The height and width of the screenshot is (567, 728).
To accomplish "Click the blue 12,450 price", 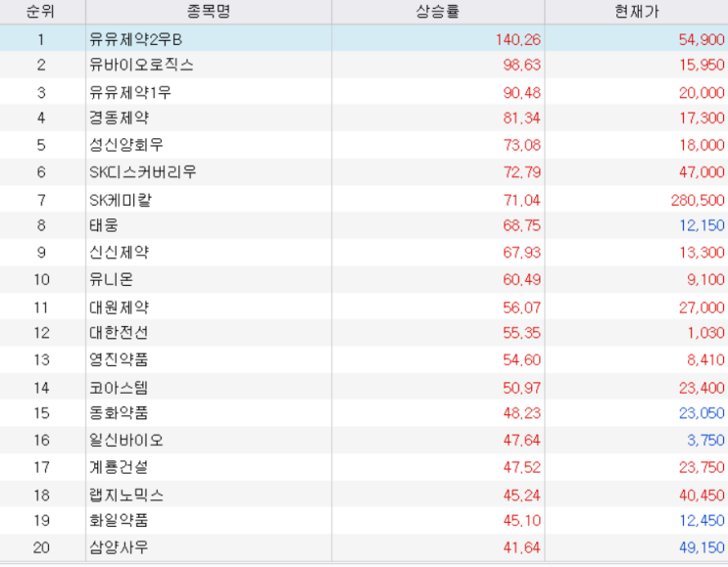I will tap(702, 520).
